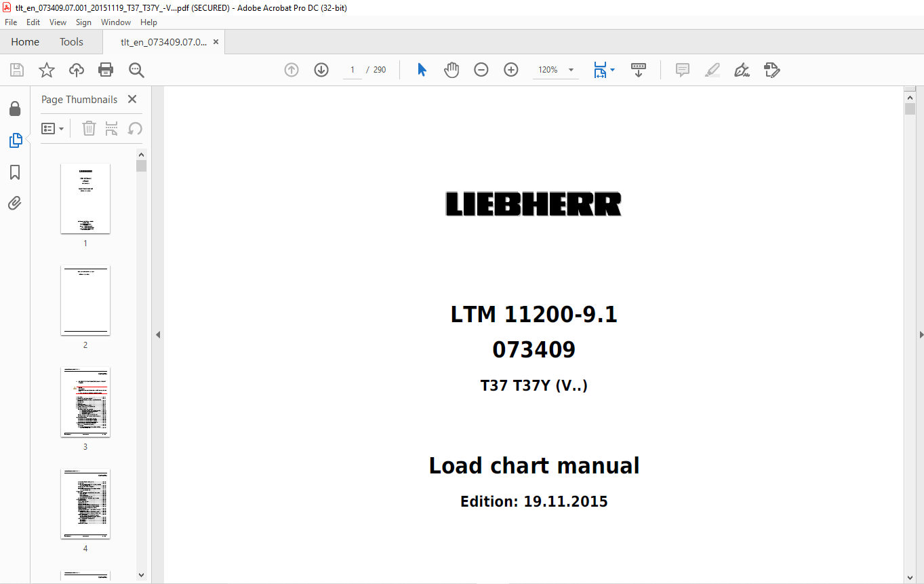Select page 3 thumbnail
The width and height of the screenshot is (924, 584).
point(85,402)
